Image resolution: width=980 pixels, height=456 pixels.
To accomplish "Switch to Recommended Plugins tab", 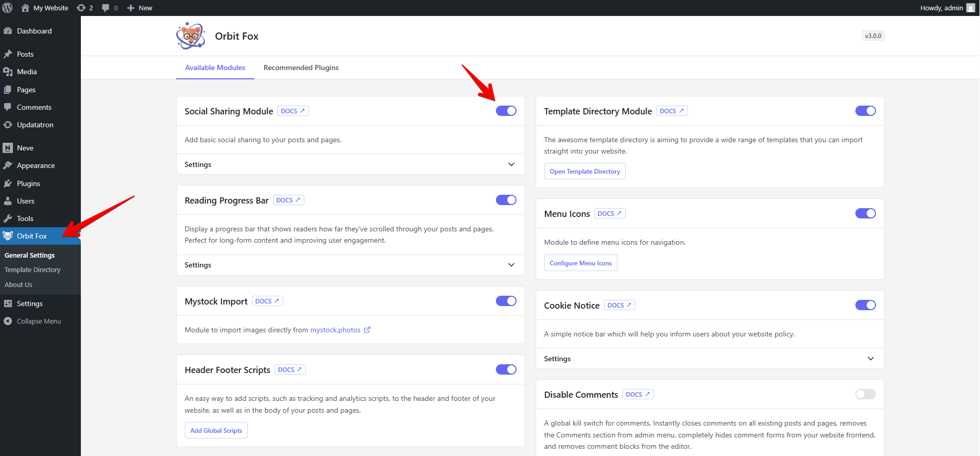I will pos(301,67).
